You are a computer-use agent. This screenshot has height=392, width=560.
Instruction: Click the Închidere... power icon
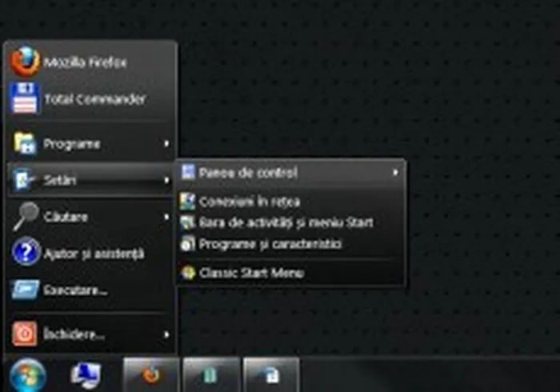tap(25, 333)
